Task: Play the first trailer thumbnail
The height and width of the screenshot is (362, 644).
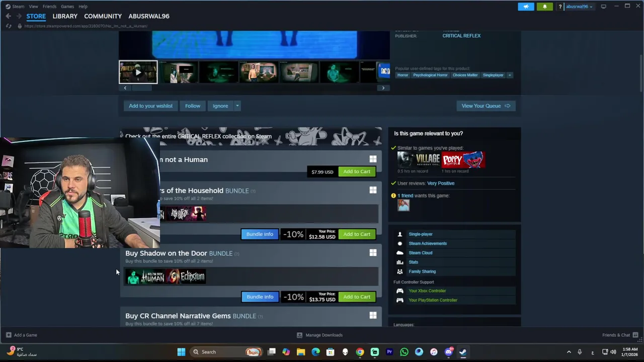Action: point(138,72)
